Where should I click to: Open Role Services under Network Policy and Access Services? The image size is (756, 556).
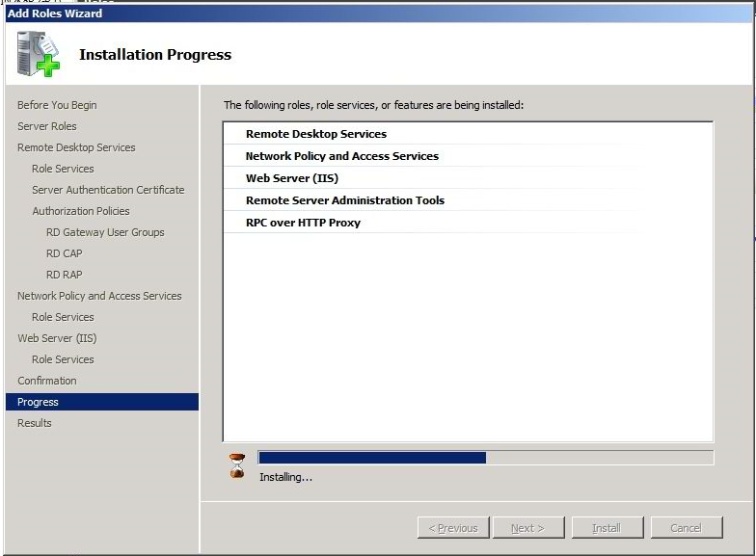63,317
